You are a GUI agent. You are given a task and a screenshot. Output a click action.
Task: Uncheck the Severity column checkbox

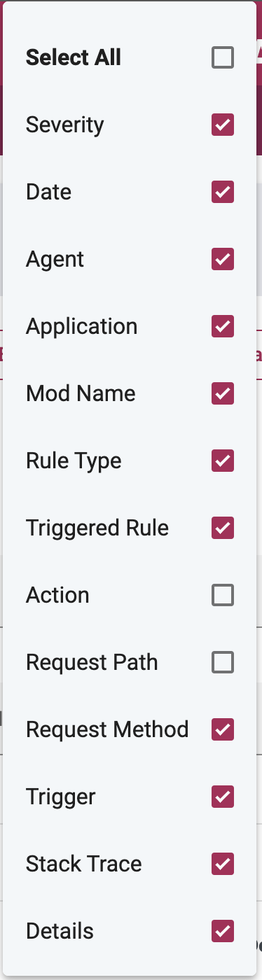coord(223,125)
